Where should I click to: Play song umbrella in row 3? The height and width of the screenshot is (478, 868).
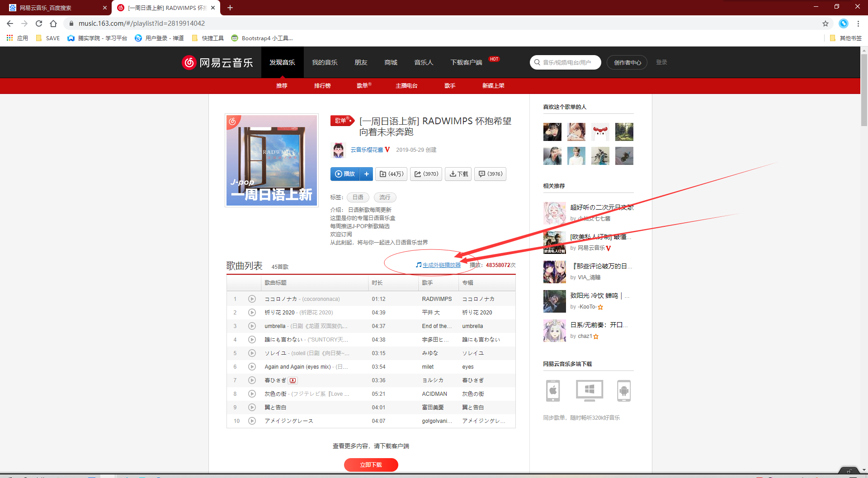tap(252, 326)
